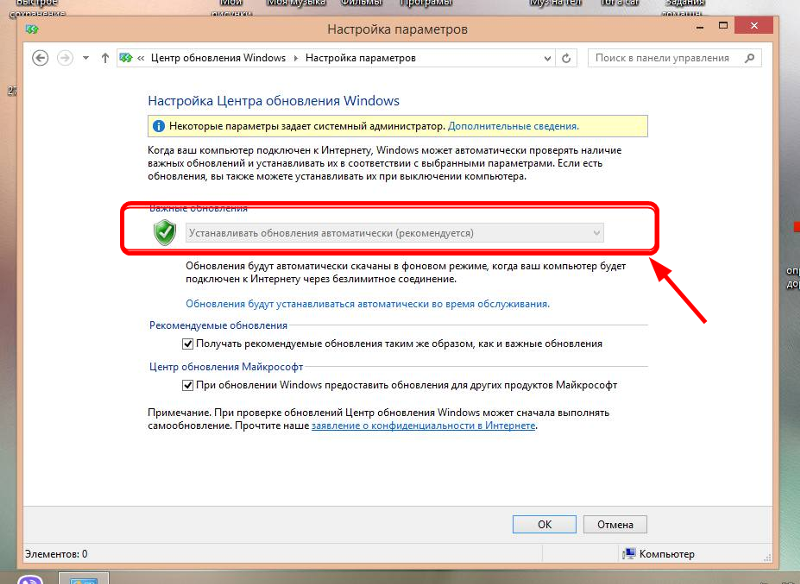Open the 'Центр обновления Windows' breadcrumb
Screen dimensions: 800x584
pos(218,58)
